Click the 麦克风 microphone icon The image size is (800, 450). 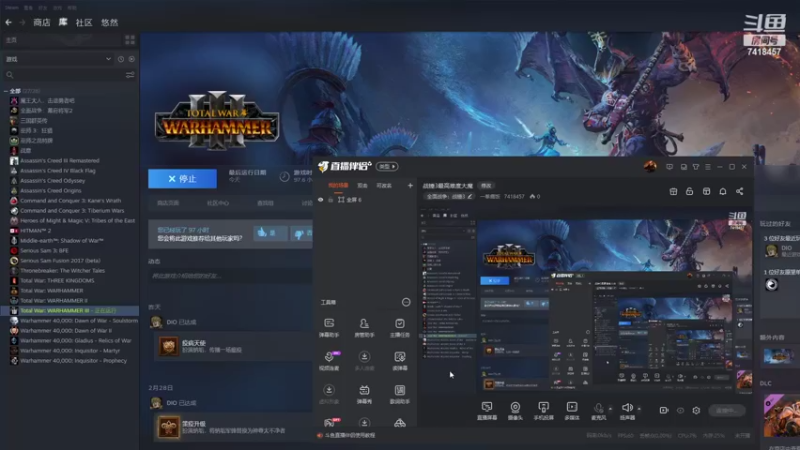pos(598,408)
